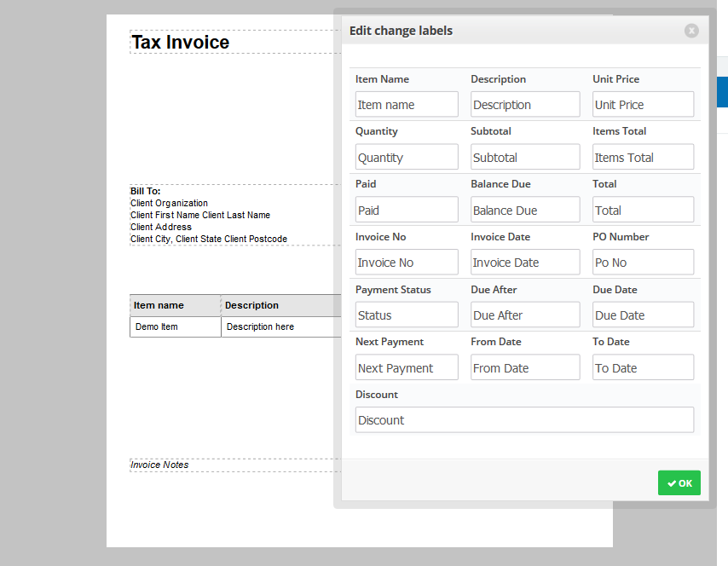Screen dimensions: 728x566
Task: Click the Item Name input field
Action: coord(407,105)
